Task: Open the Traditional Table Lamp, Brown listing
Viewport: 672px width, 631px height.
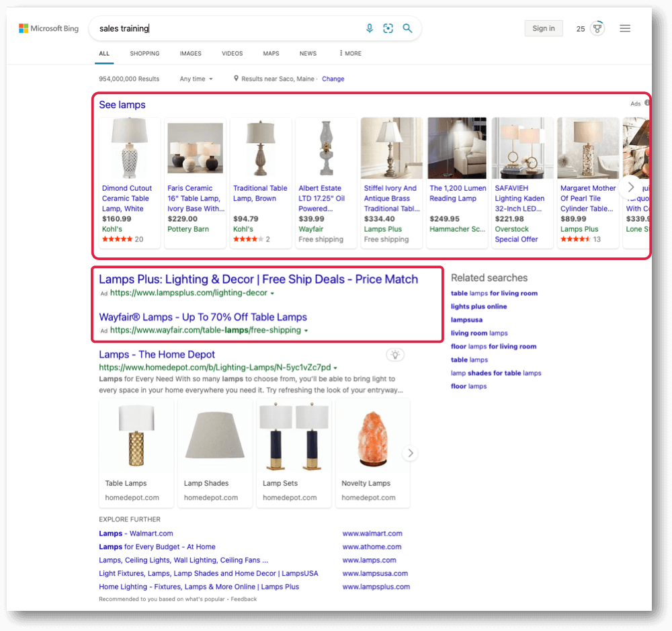Action: [x=260, y=194]
